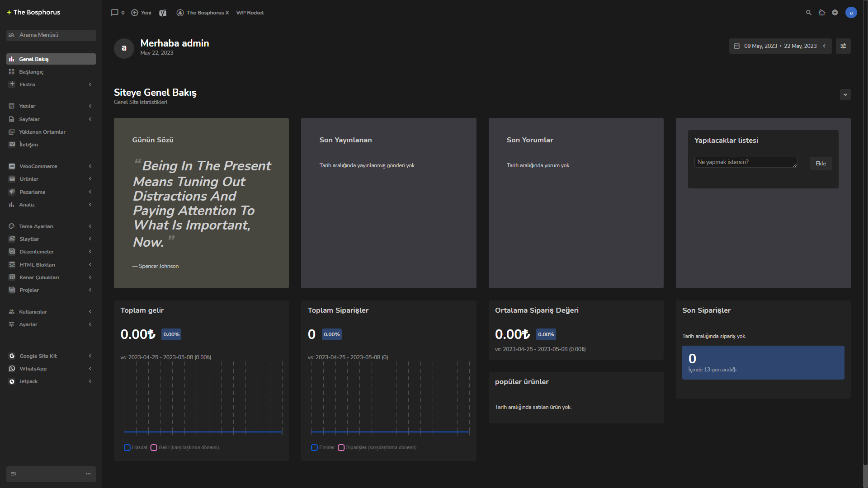
Task: Expand the Sayfalar submenu arrow
Action: point(90,119)
